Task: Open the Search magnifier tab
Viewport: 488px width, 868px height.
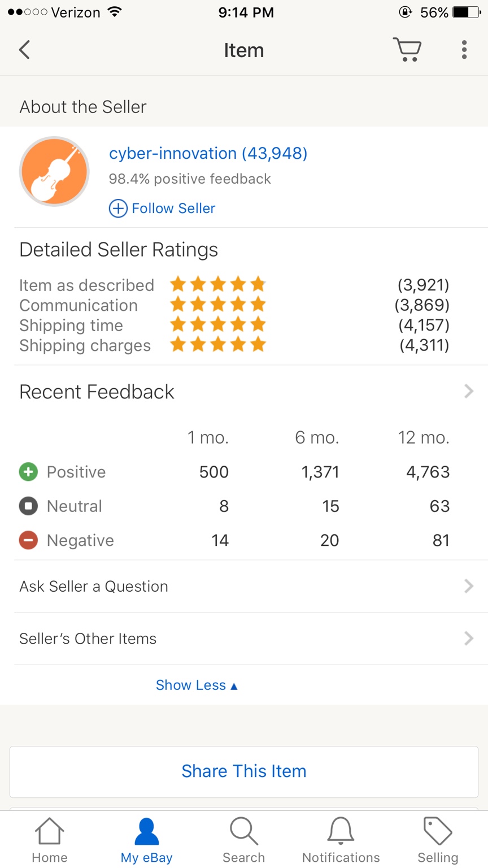Action: click(244, 841)
